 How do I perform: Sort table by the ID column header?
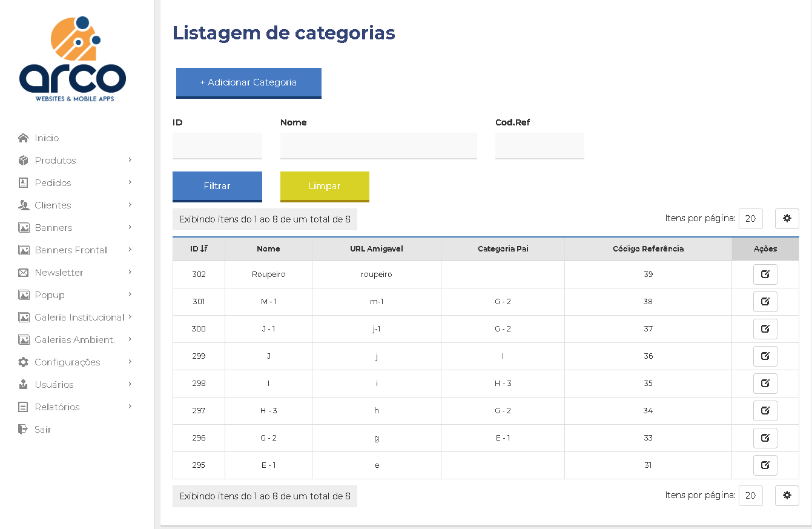(199, 249)
